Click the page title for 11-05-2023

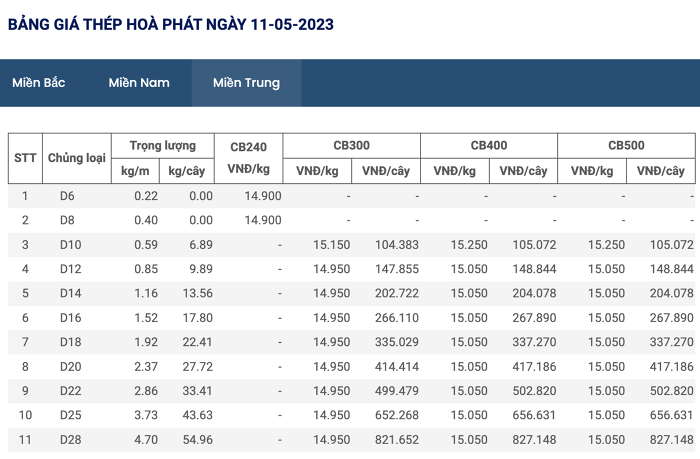[171, 24]
